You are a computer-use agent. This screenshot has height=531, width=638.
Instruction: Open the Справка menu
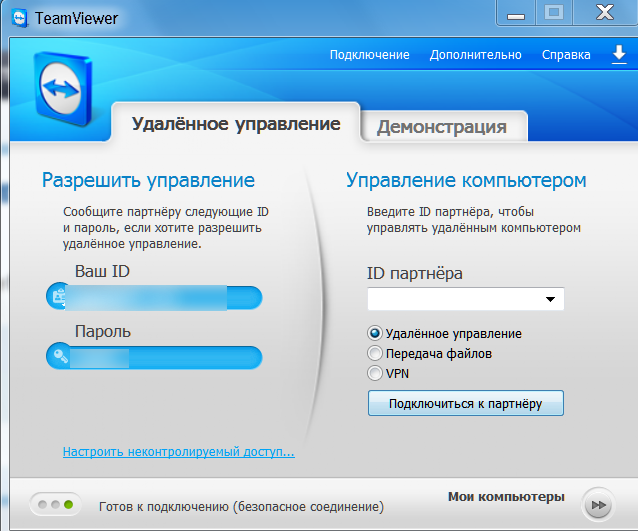pyautogui.click(x=566, y=55)
